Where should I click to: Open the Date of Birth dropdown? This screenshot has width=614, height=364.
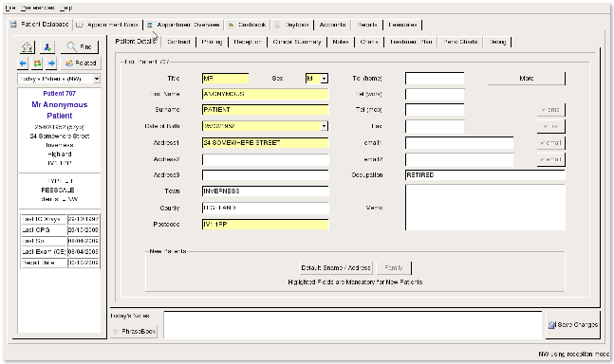tap(324, 126)
